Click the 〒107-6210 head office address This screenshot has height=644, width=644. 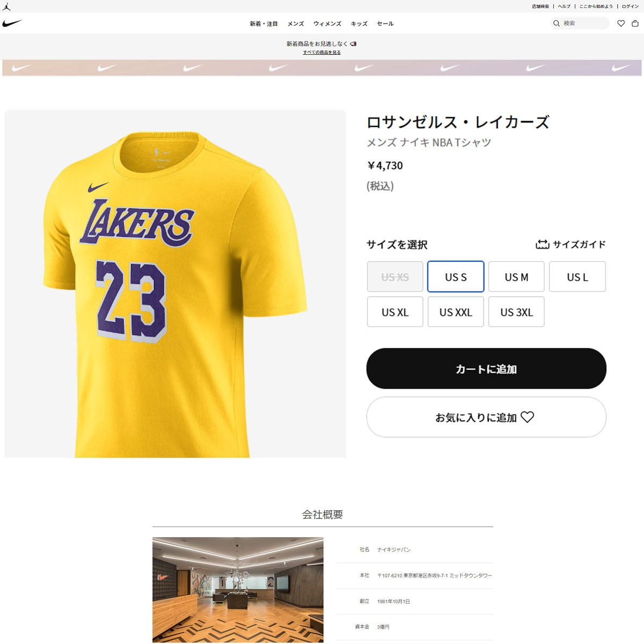tap(434, 575)
